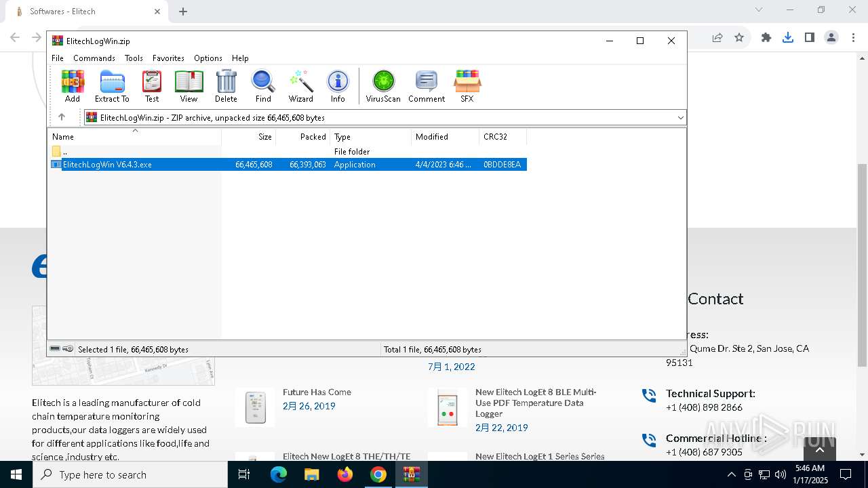
Task: Sort by the Packed column header
Action: [x=303, y=137]
